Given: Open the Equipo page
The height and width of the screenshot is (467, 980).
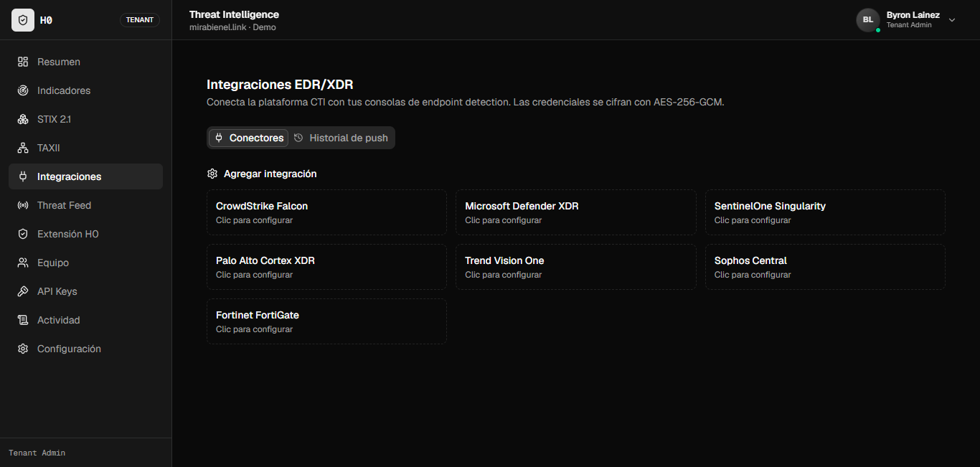Looking at the screenshot, I should [x=85, y=263].
